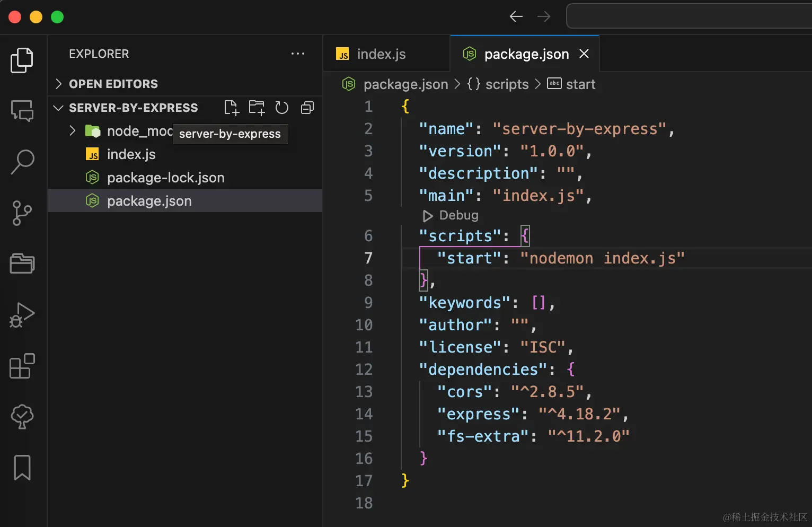Click the "nodemon index.js" string value
Image resolution: width=812 pixels, height=527 pixels.
click(x=603, y=258)
